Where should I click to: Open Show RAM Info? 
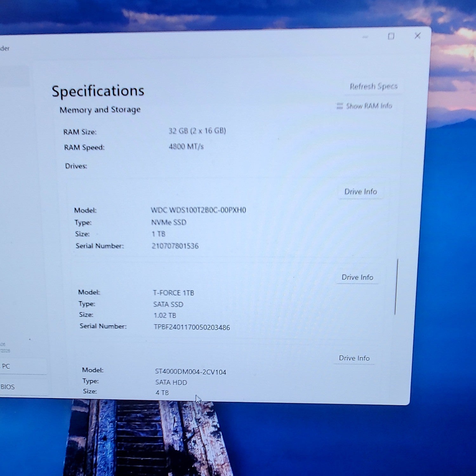[x=365, y=106]
